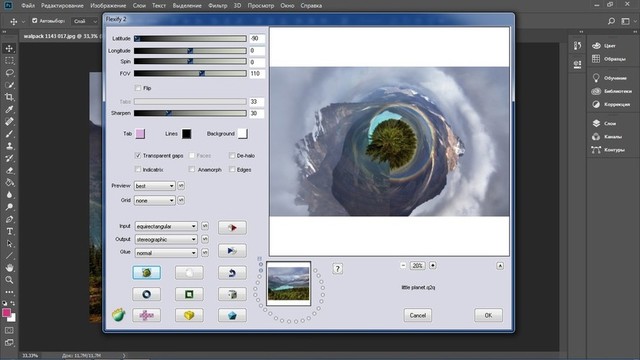Viewport: 640px width, 360px height.
Task: Open the Изображение menu
Action: (x=108, y=6)
